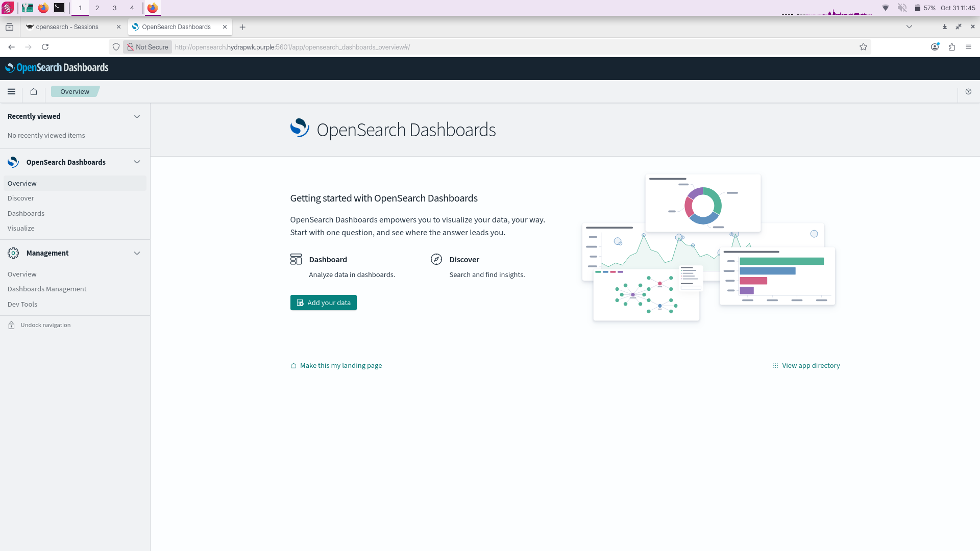Open Discover in the side navigation
Viewport: 980px width, 551px height.
[x=21, y=198]
